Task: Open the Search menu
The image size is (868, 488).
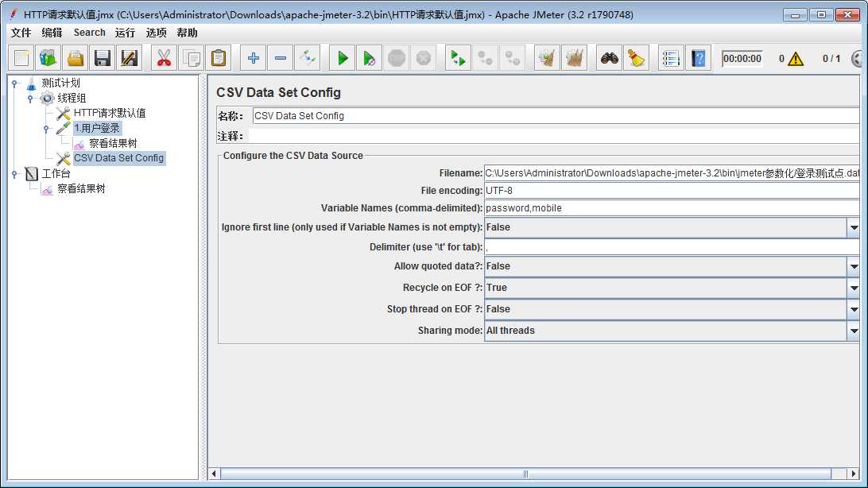Action: 89,33
